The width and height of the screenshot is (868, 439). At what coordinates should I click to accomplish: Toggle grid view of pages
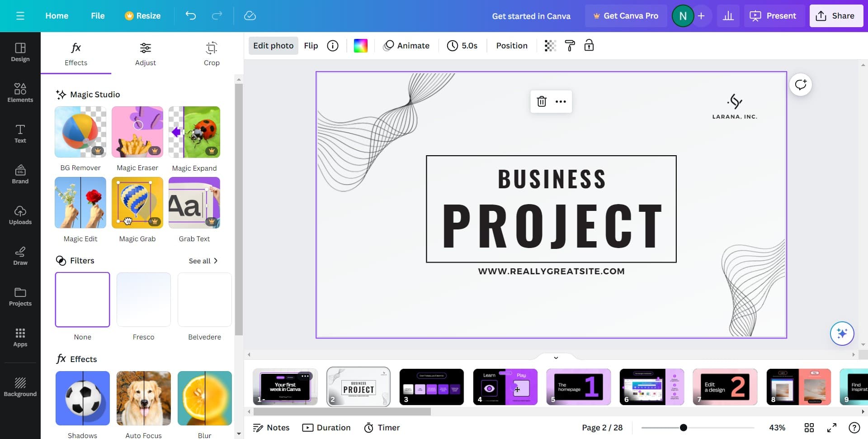(x=809, y=428)
